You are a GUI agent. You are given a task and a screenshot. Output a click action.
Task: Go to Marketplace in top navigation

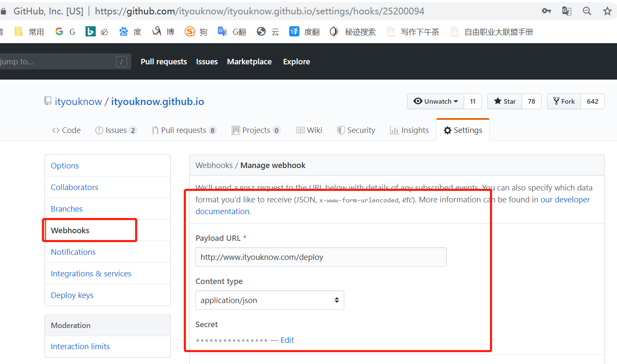[249, 62]
